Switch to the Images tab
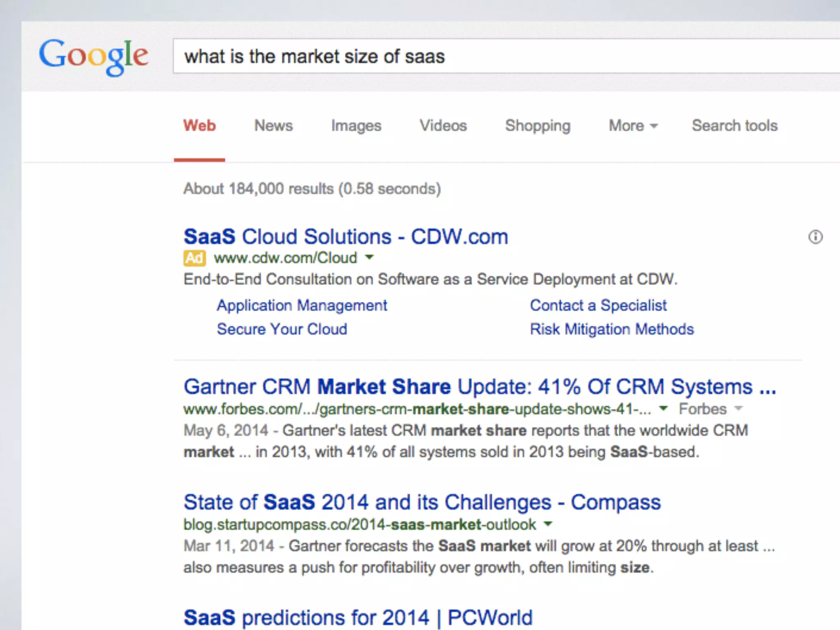This screenshot has height=630, width=840. coord(356,126)
